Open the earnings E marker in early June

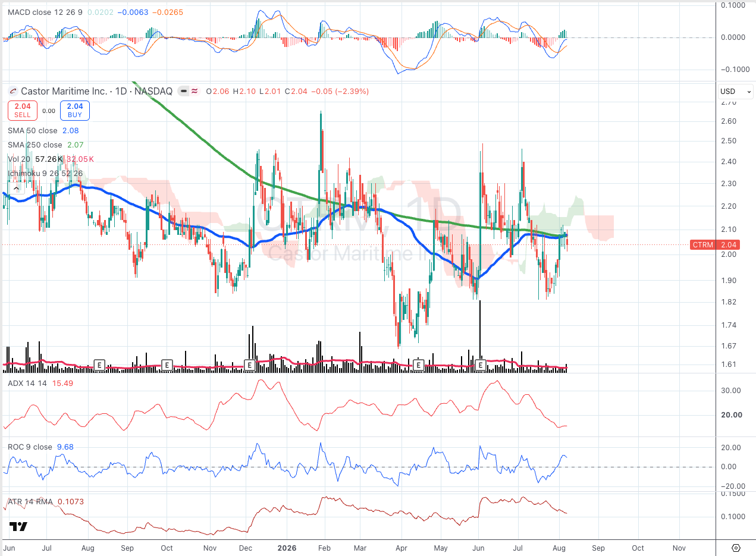[481, 364]
